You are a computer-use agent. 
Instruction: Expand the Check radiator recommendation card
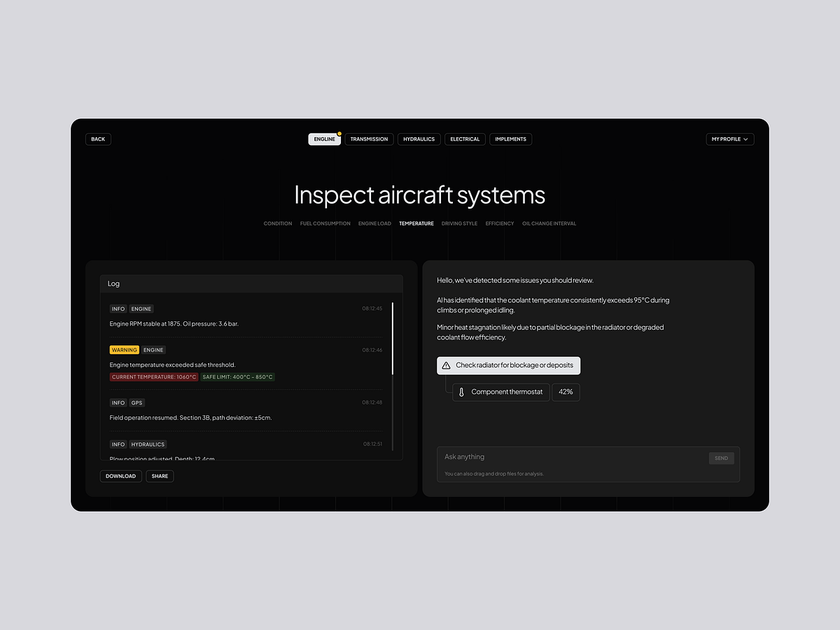point(509,365)
